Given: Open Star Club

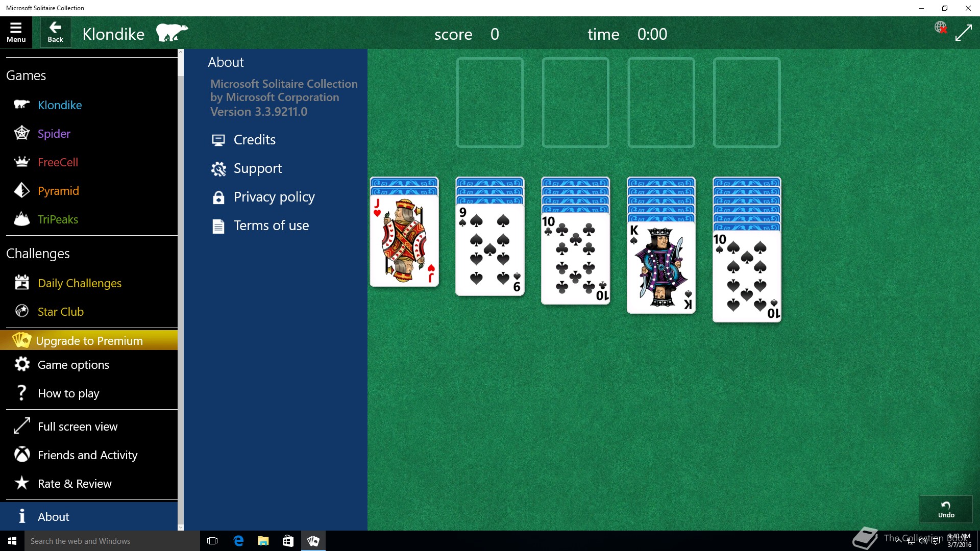Looking at the screenshot, I should 61,311.
